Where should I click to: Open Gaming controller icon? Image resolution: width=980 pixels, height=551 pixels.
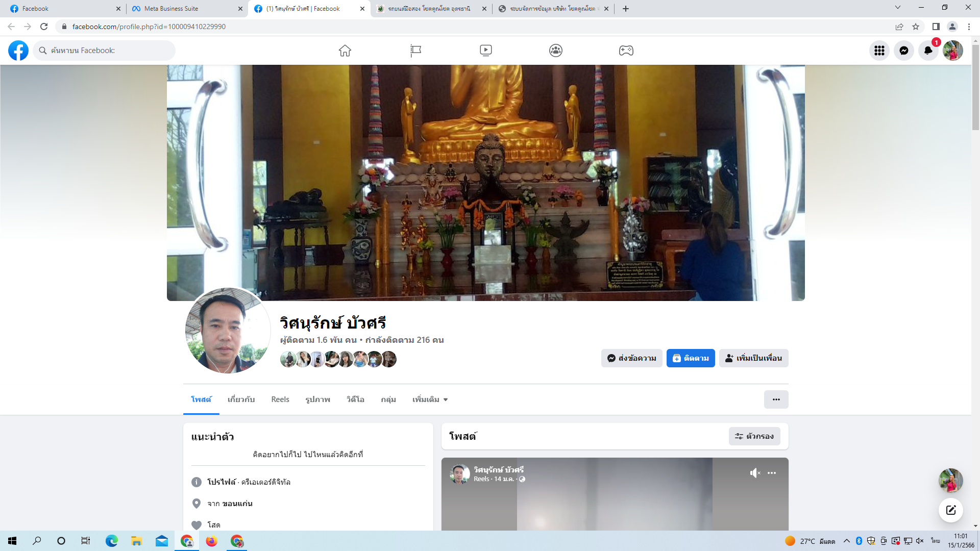pyautogui.click(x=626, y=51)
